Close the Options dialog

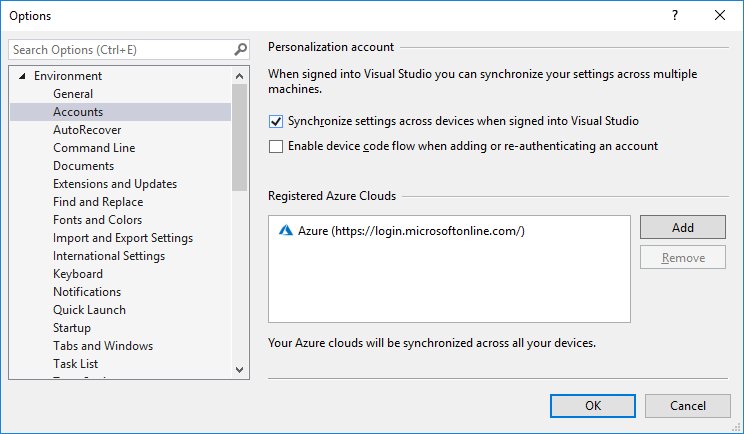point(720,15)
